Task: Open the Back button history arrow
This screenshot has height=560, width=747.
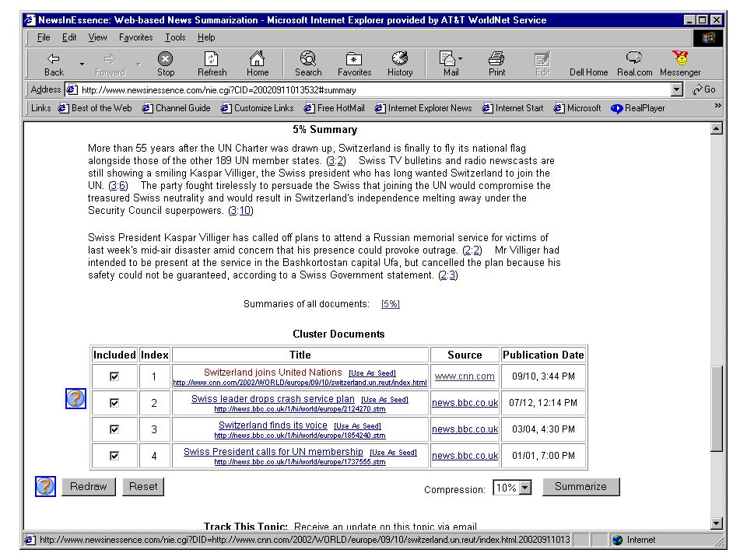Action: 82,64
